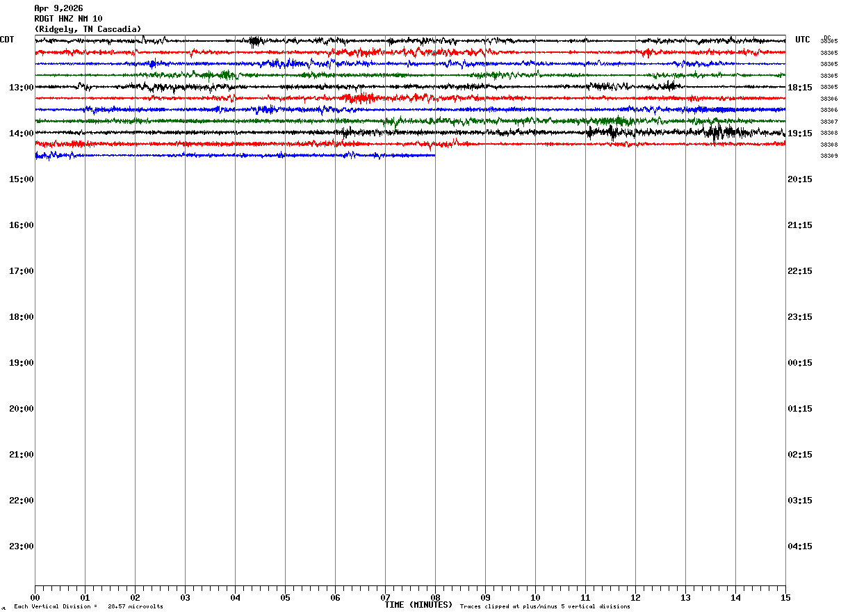Click the "Traces clipped at plus/minus 5 vertical divisions" note
Viewport: 841px width, 616px height.
click(545, 607)
